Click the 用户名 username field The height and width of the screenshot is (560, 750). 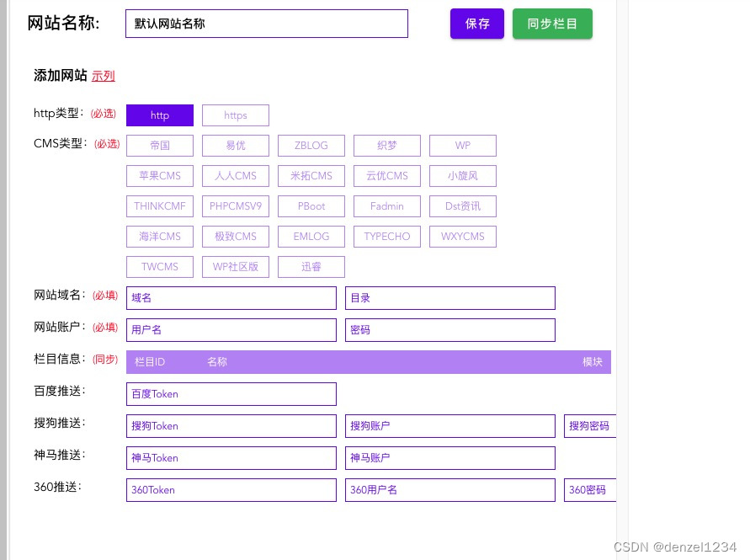(231, 330)
